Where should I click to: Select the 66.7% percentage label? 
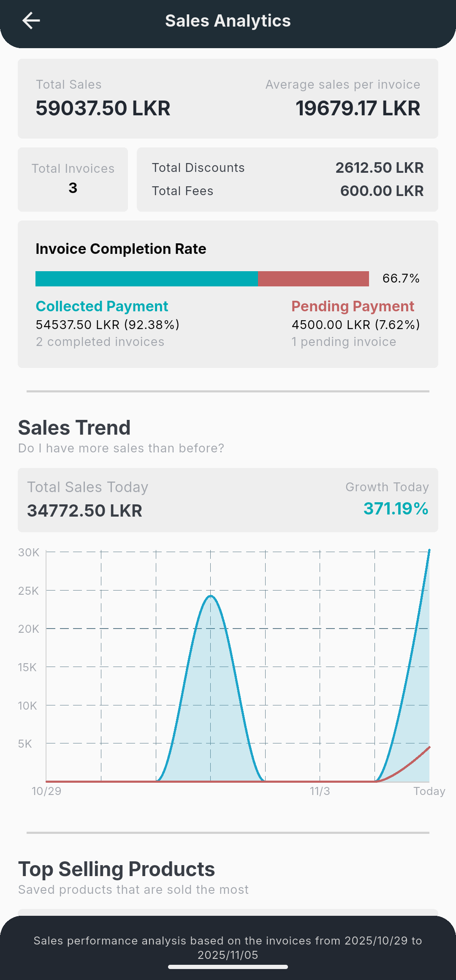click(x=400, y=279)
